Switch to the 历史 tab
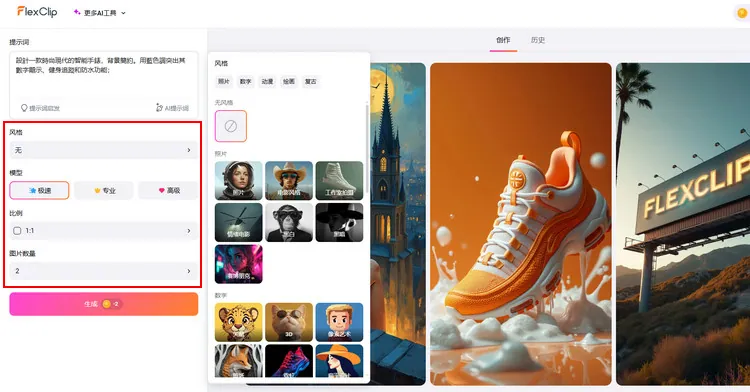 coord(538,40)
